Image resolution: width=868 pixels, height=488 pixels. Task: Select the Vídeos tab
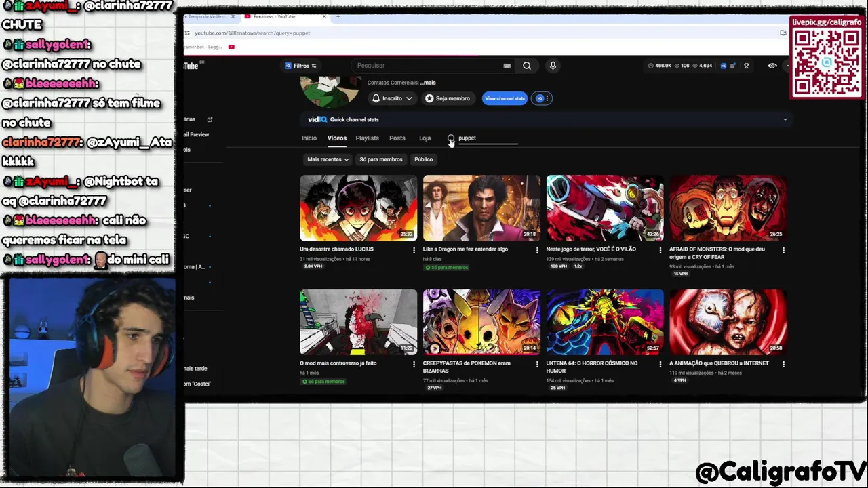(x=337, y=138)
